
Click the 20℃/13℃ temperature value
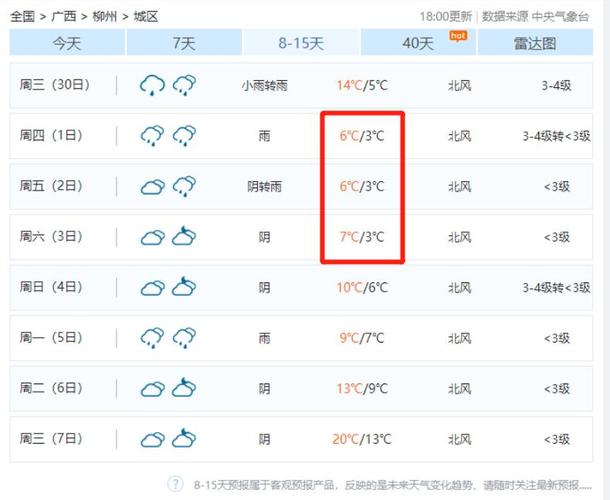362,439
